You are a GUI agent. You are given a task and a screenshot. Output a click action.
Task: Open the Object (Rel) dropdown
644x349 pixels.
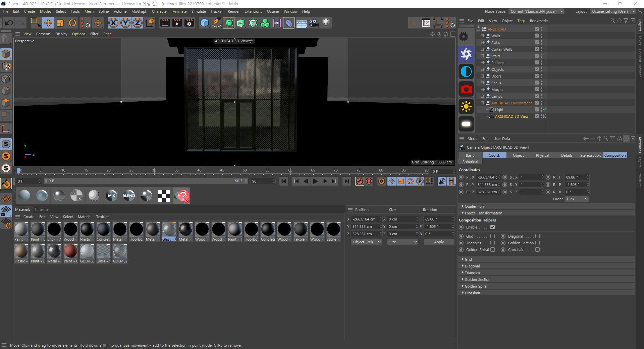pyautogui.click(x=366, y=242)
